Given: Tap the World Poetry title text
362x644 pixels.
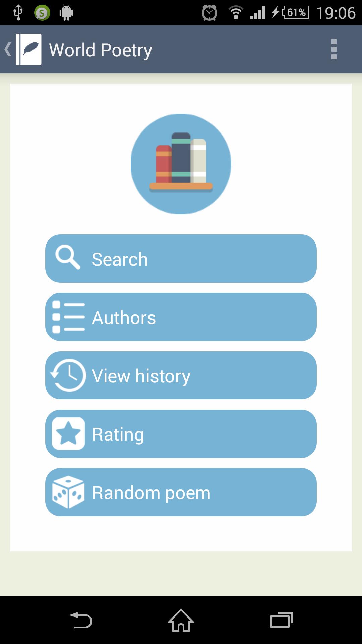Looking at the screenshot, I should (x=101, y=50).
